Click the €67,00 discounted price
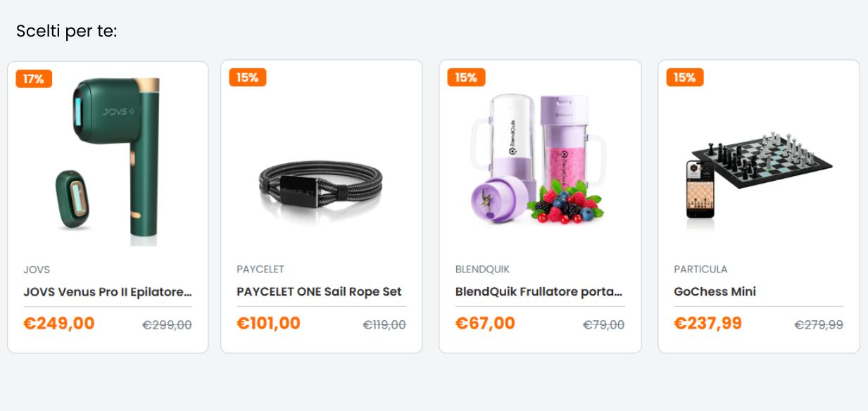The height and width of the screenshot is (411, 868). [x=485, y=324]
